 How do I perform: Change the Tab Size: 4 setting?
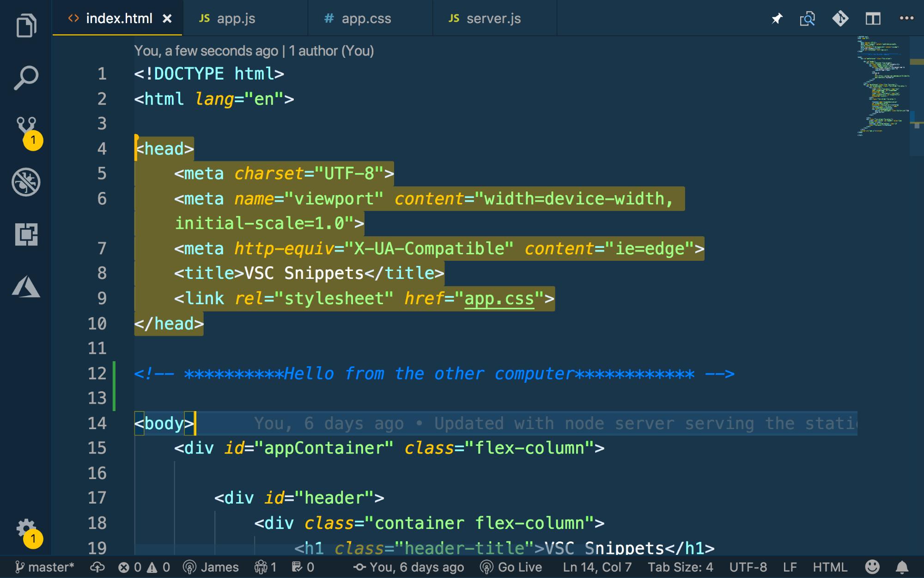pos(680,567)
